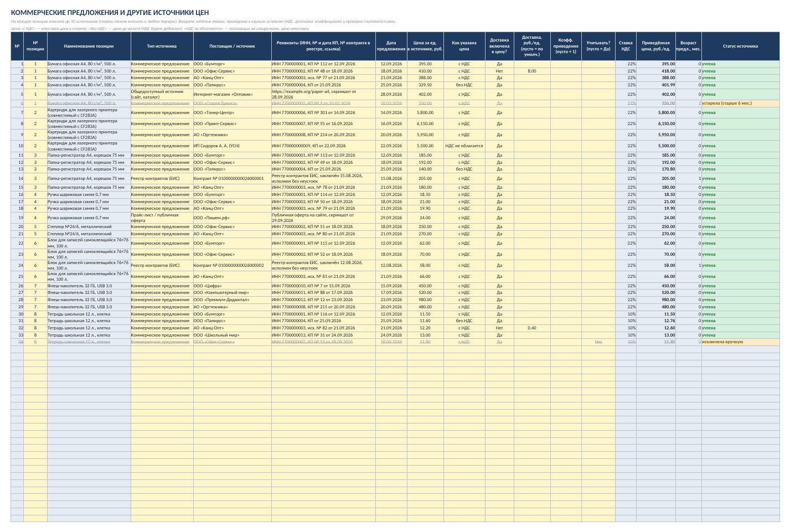The width and height of the screenshot is (790, 532).
Task: Click the status «устарела (старше 6 мес.)»
Action: (740, 104)
